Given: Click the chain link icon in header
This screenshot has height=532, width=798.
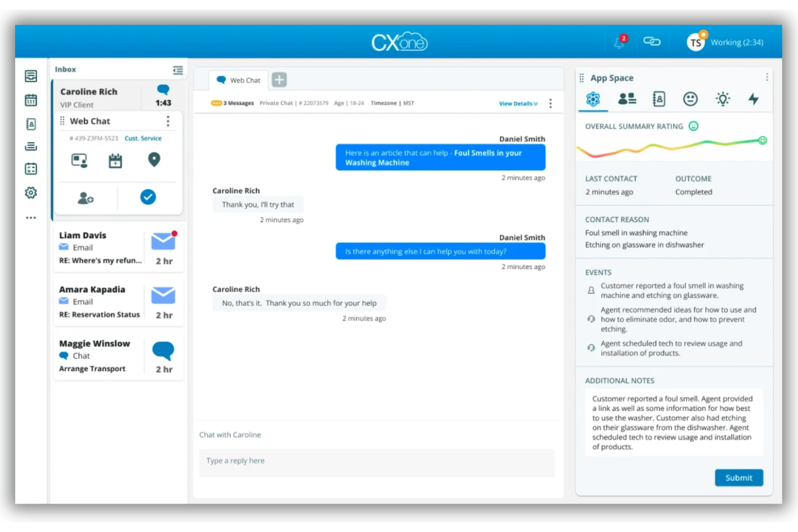Looking at the screenshot, I should (x=652, y=42).
